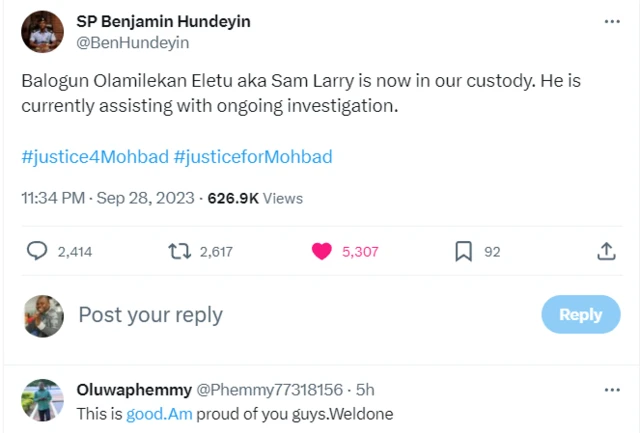The height and width of the screenshot is (433, 640).
Task: Open the #justice4Mohbad hashtag
Action: coord(94,157)
